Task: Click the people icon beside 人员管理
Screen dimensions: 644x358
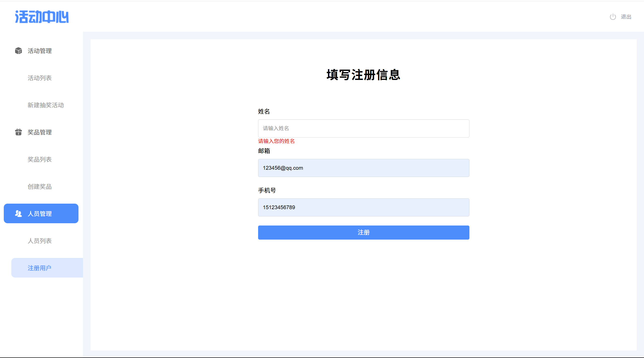Action: pyautogui.click(x=18, y=214)
